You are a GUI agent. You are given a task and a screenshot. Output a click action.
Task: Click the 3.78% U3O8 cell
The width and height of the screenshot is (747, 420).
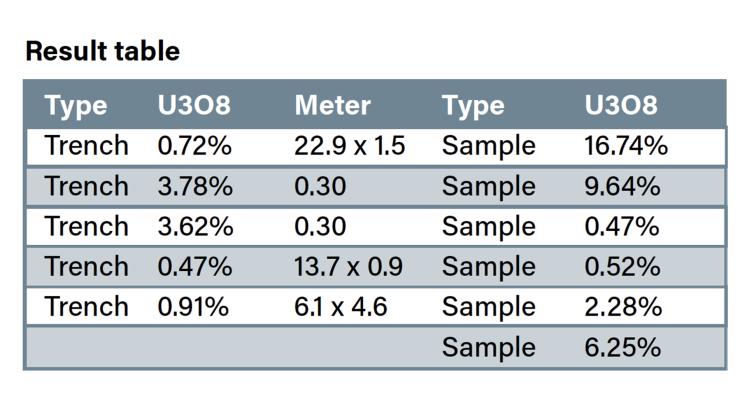(195, 186)
